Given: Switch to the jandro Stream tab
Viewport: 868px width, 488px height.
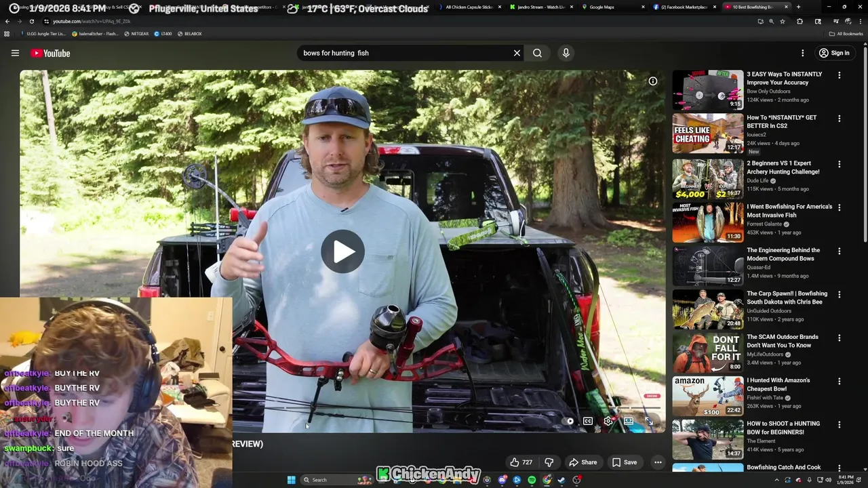Looking at the screenshot, I should click(541, 7).
